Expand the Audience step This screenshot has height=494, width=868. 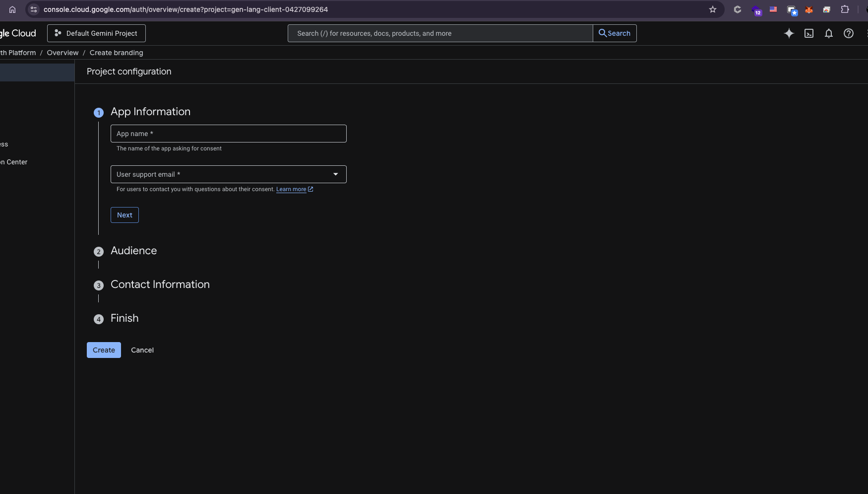133,251
